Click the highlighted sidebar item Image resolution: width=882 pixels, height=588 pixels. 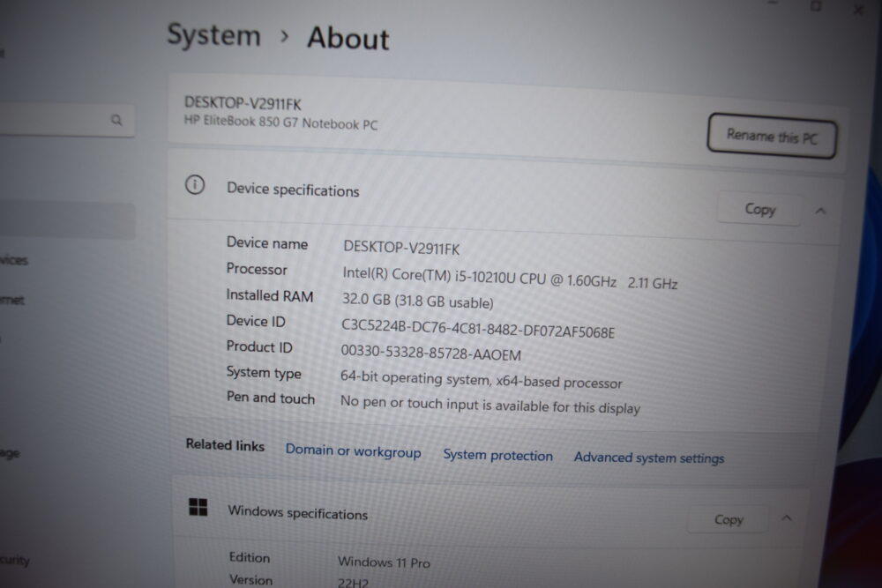tap(66, 221)
